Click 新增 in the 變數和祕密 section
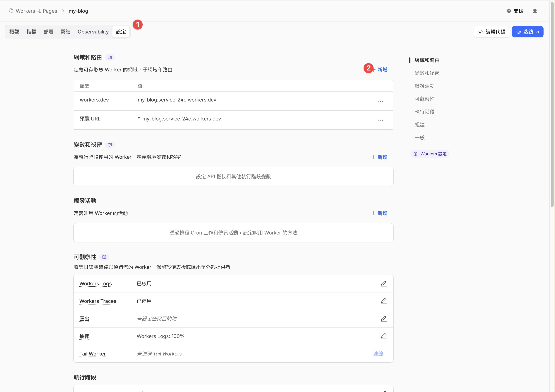This screenshot has height=392, width=555. click(x=379, y=157)
